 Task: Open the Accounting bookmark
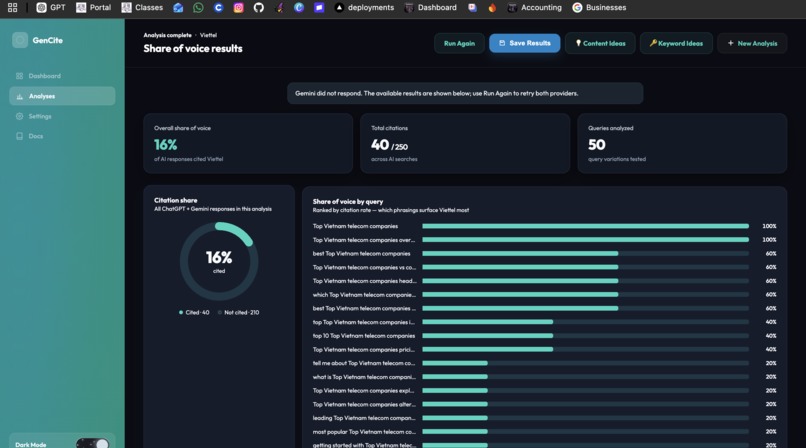click(535, 8)
